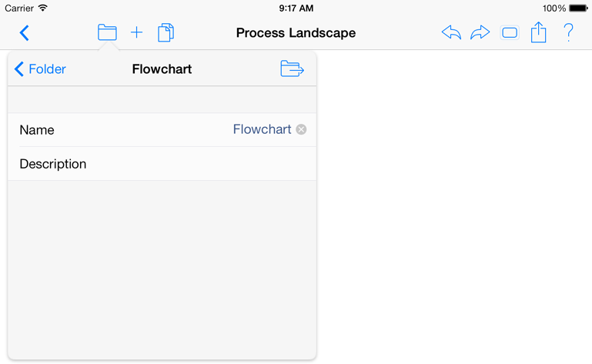Open the share export icon

click(x=538, y=32)
